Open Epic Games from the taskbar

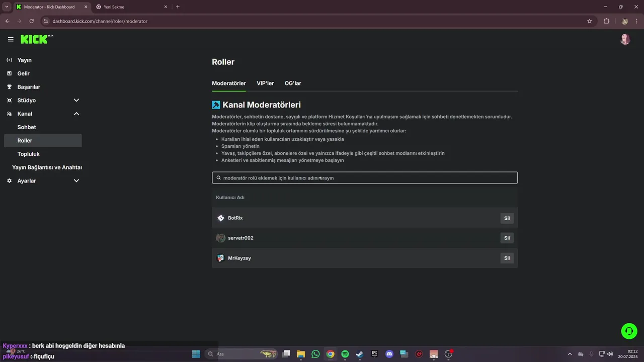374,354
